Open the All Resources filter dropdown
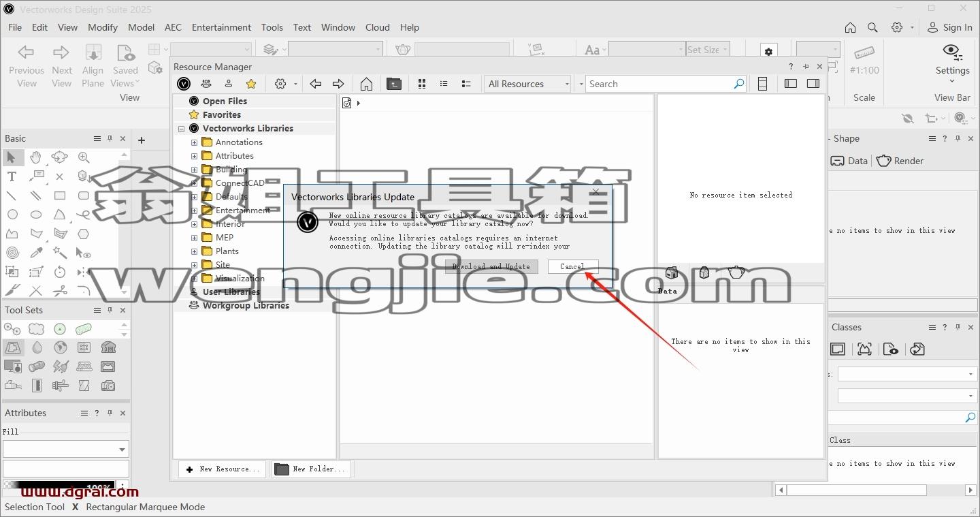Image resolution: width=980 pixels, height=517 pixels. [528, 84]
